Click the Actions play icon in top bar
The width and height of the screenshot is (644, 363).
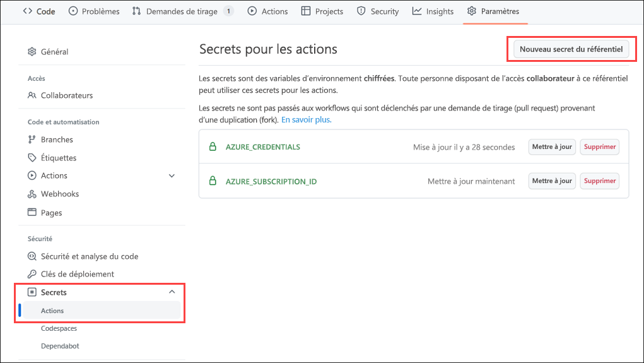pyautogui.click(x=252, y=11)
